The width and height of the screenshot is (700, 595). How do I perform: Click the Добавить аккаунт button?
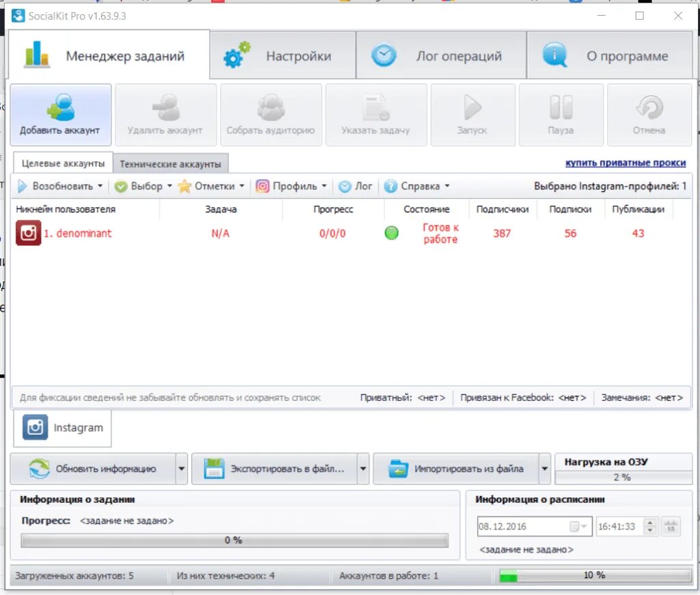point(61,115)
